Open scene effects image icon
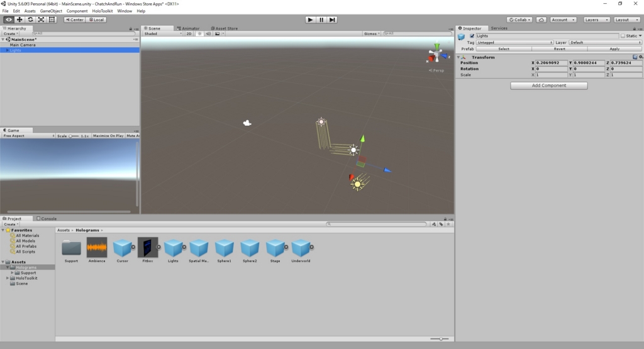This screenshot has height=349, width=644. coord(217,34)
